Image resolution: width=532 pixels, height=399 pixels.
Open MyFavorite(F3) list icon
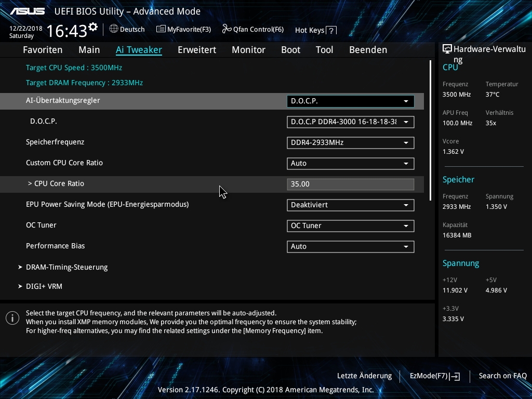[x=161, y=29]
